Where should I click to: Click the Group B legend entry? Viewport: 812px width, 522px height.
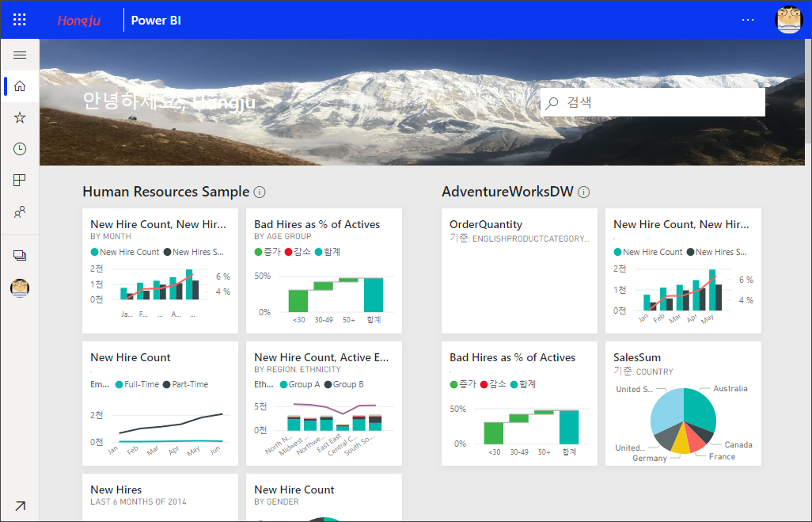coord(343,385)
